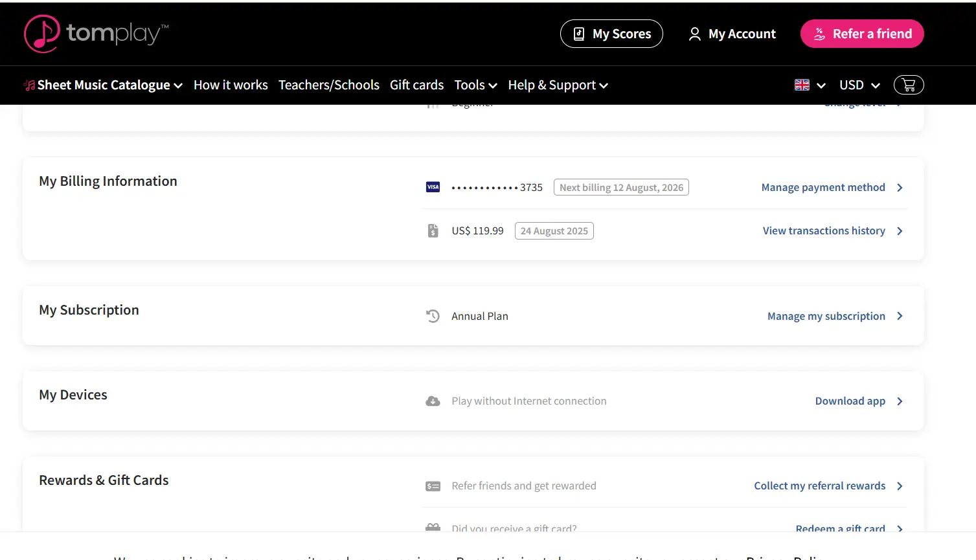Click the Tomplay logo
Viewport: 976px width, 560px height.
[x=96, y=34]
